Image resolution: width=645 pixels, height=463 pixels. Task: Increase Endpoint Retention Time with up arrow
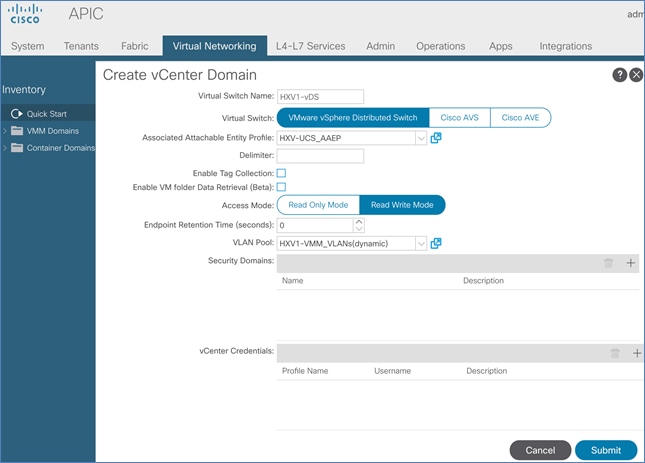tap(359, 222)
